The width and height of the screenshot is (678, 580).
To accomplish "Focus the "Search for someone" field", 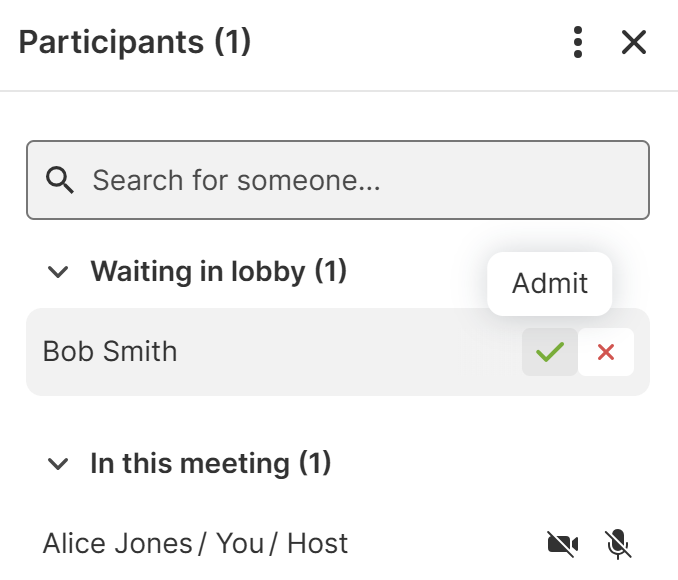I will 360,180.
